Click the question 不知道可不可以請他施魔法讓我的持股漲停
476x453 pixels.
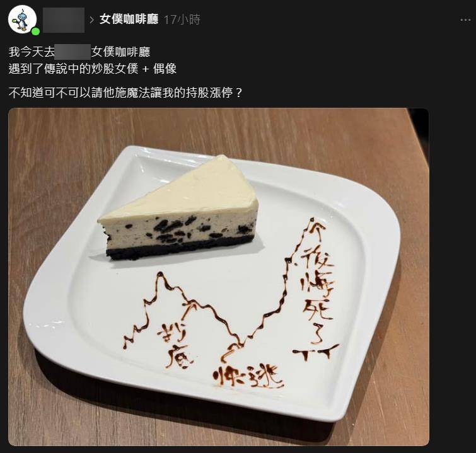[x=125, y=93]
